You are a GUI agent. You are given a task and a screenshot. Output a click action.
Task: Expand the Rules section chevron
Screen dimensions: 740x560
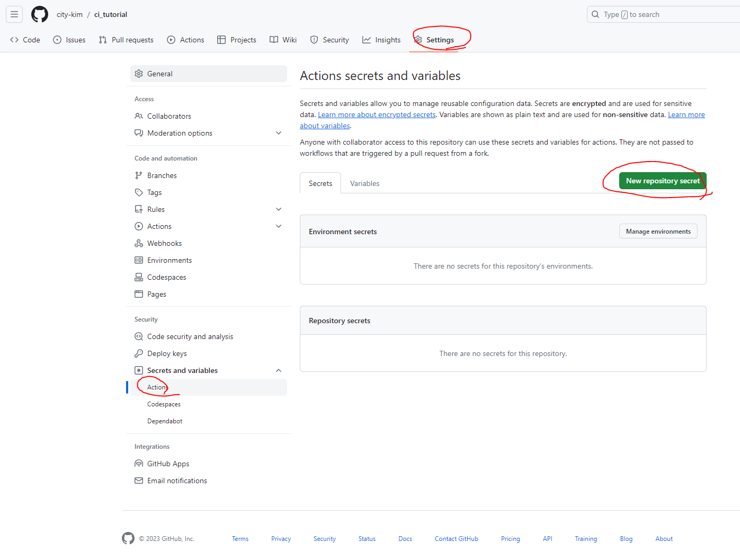click(x=279, y=209)
